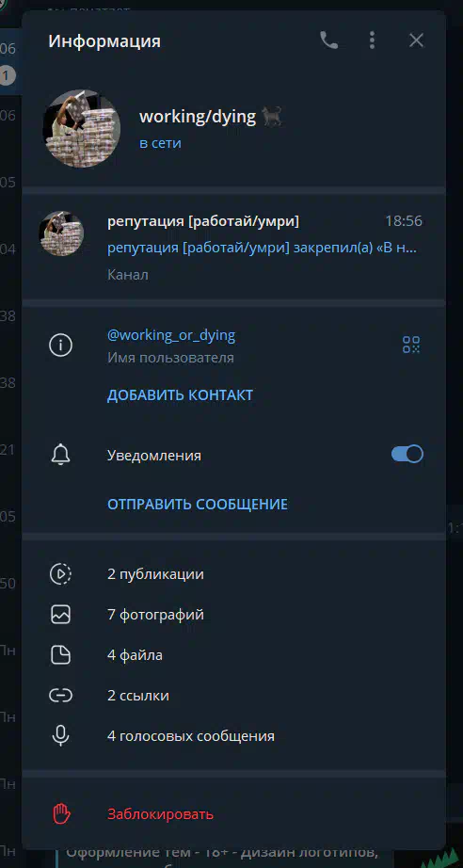Open 2 публикации stories section
Image resolution: width=463 pixels, height=868 pixels.
pos(233,574)
